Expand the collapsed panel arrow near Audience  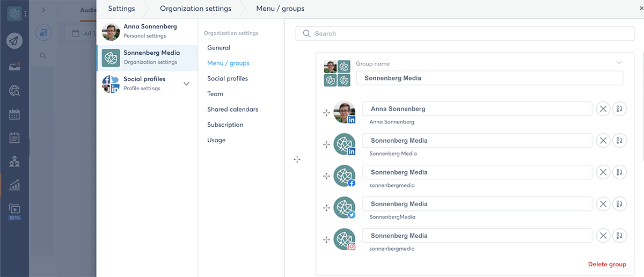[x=43, y=10]
